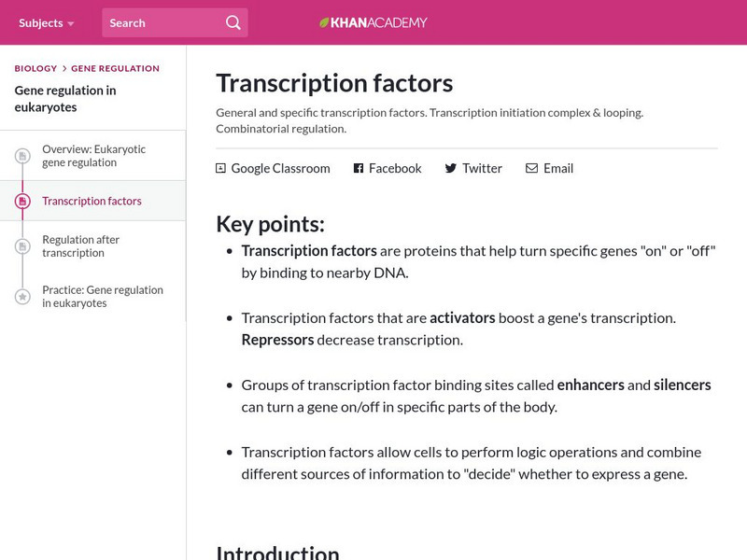Click the Google Classroom share icon
Screen dimensions: 747x560
point(221,168)
